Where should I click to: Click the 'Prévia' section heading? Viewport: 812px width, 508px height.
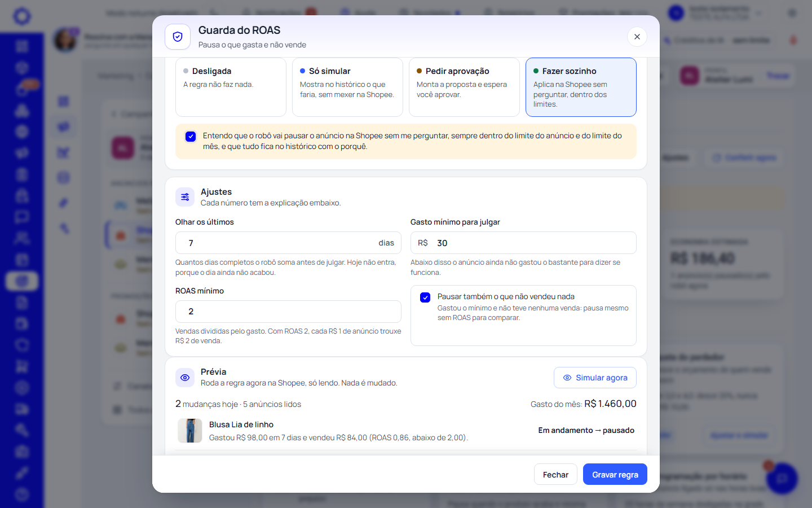(213, 372)
